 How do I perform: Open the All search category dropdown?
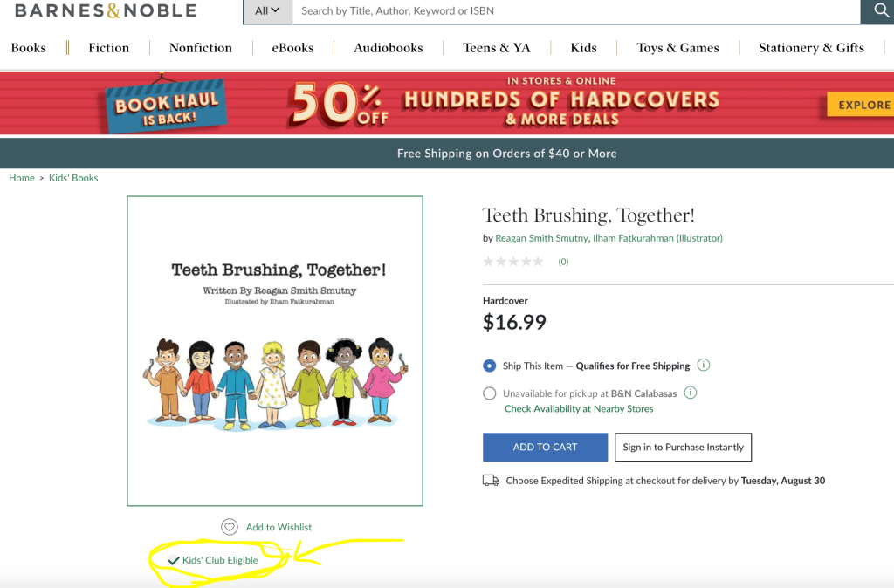click(x=267, y=11)
